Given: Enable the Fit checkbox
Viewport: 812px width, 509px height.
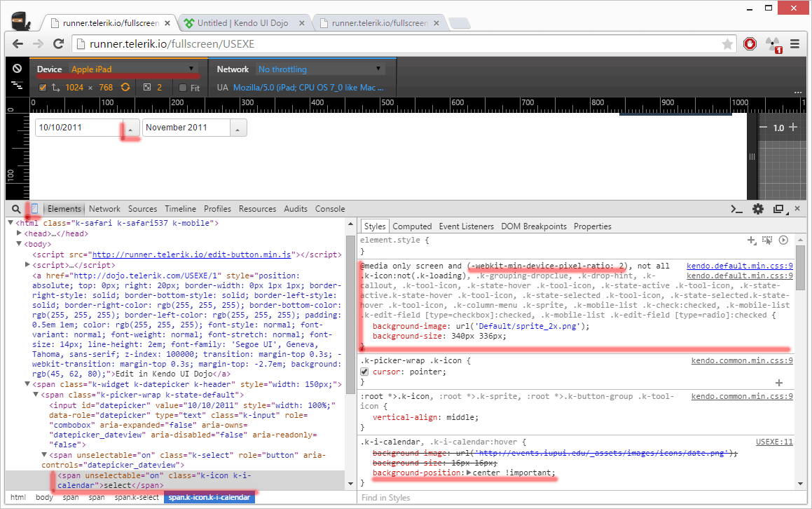Looking at the screenshot, I should pos(183,88).
